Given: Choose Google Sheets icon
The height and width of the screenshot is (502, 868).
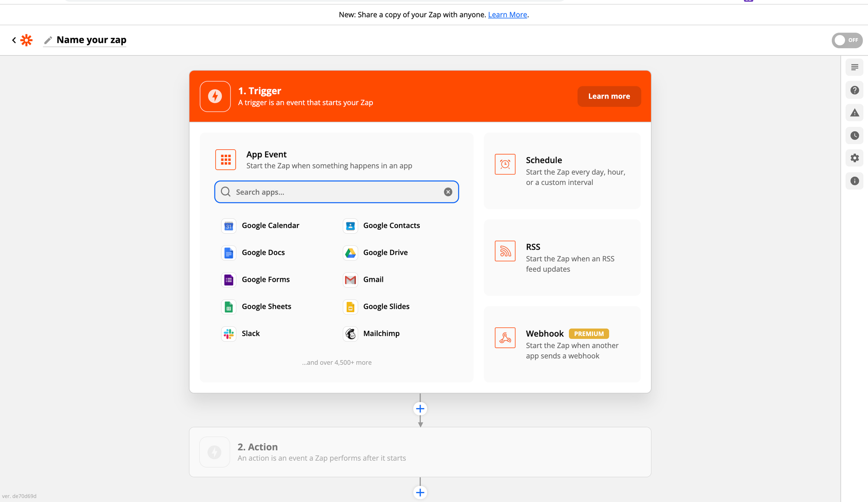Looking at the screenshot, I should point(229,307).
